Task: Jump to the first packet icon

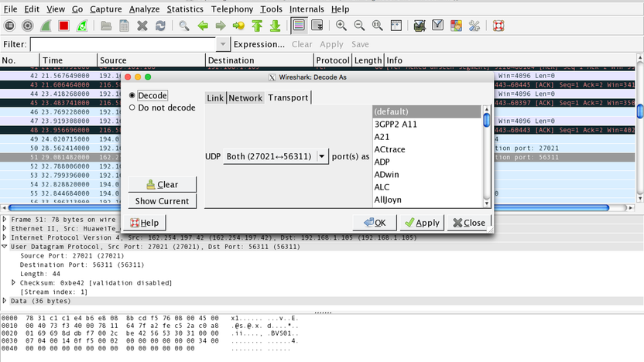Action: click(x=257, y=26)
